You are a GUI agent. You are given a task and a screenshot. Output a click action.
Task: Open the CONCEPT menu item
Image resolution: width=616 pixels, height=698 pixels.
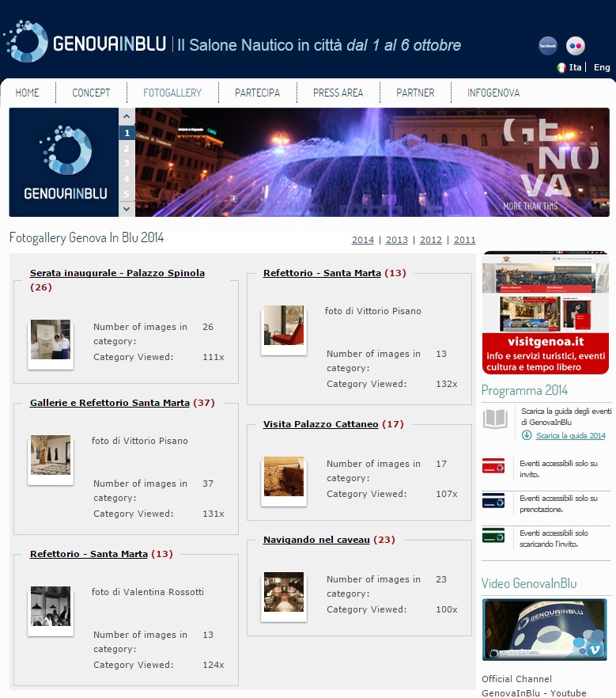(x=91, y=93)
